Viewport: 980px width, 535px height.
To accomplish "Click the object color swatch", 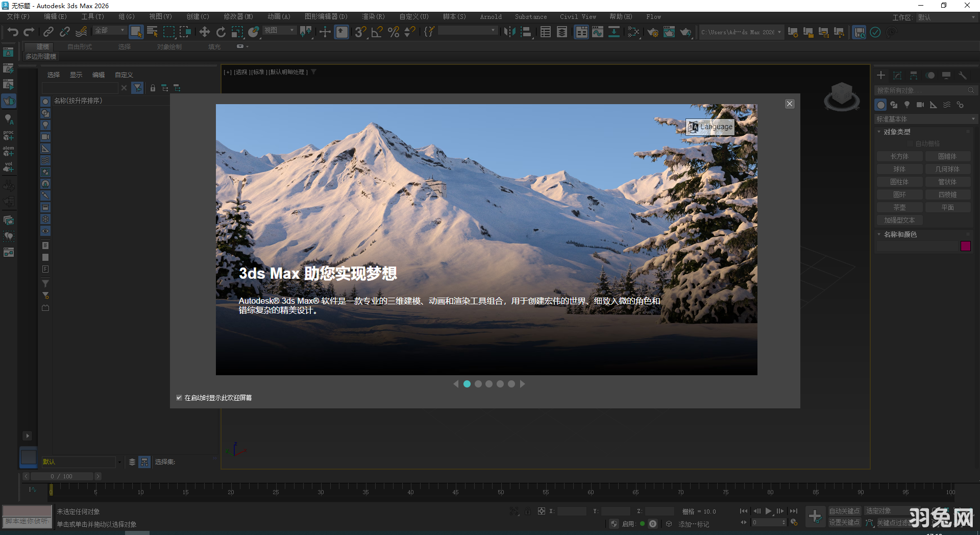I will tap(965, 246).
